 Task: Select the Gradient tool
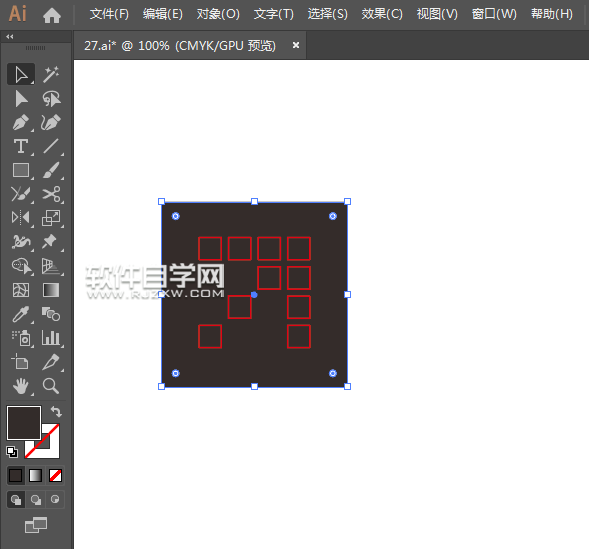tap(51, 290)
